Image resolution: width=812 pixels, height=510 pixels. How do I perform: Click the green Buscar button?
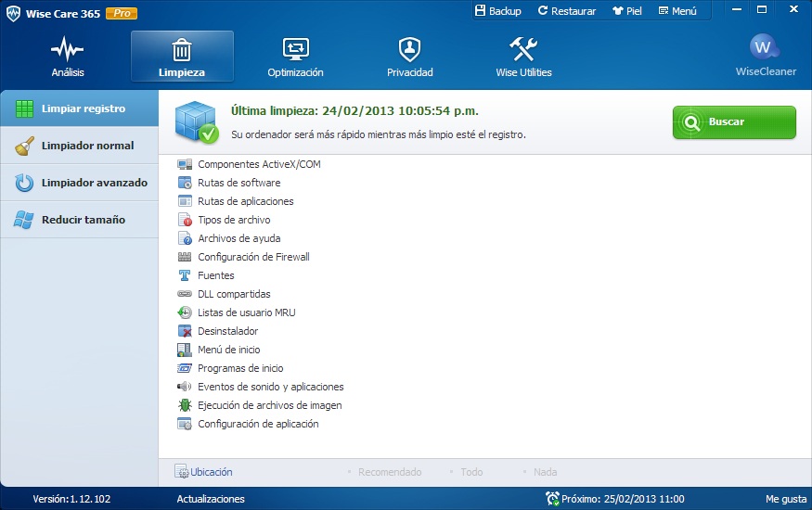tap(734, 122)
